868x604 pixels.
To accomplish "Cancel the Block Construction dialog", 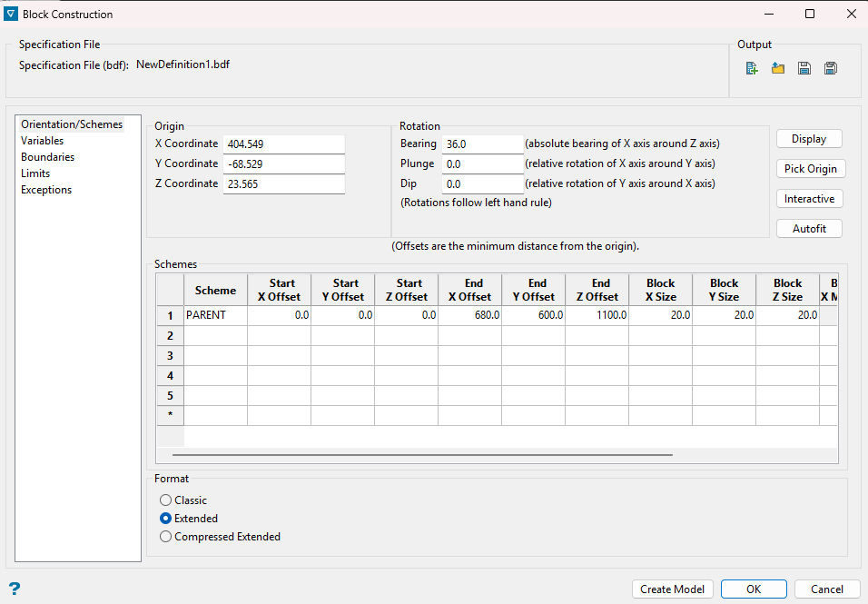I will coord(827,589).
